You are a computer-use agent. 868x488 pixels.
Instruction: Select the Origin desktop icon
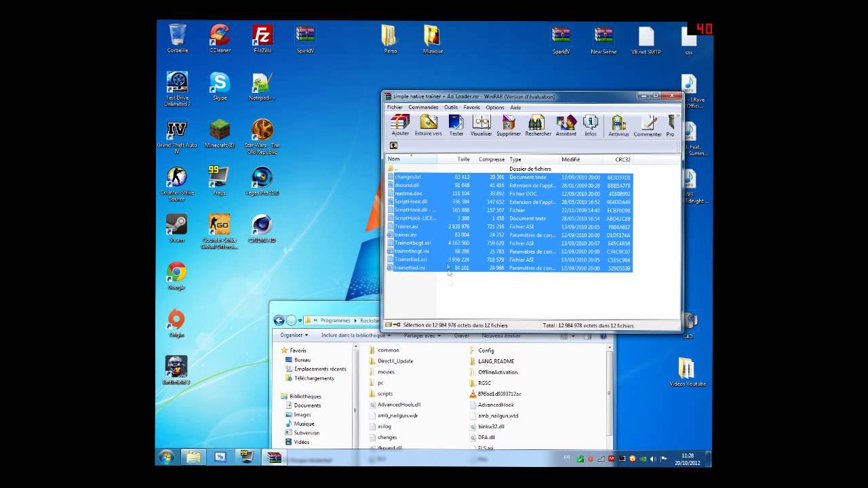pos(176,323)
